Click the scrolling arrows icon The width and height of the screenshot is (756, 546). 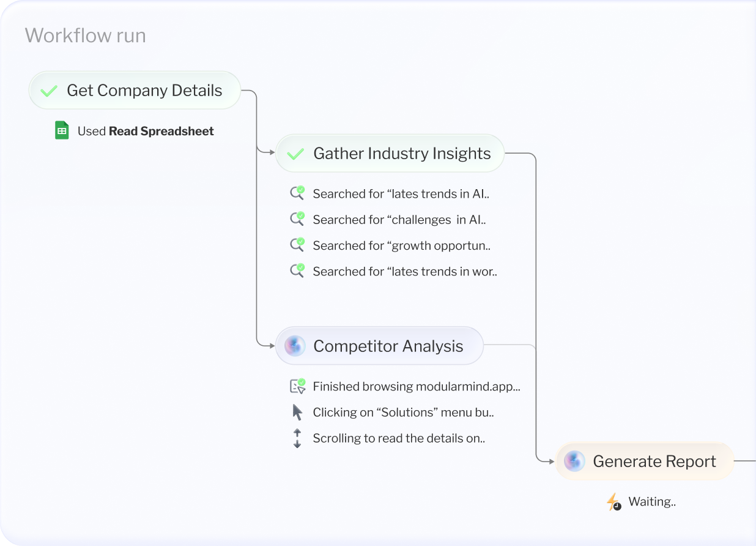tap(297, 438)
